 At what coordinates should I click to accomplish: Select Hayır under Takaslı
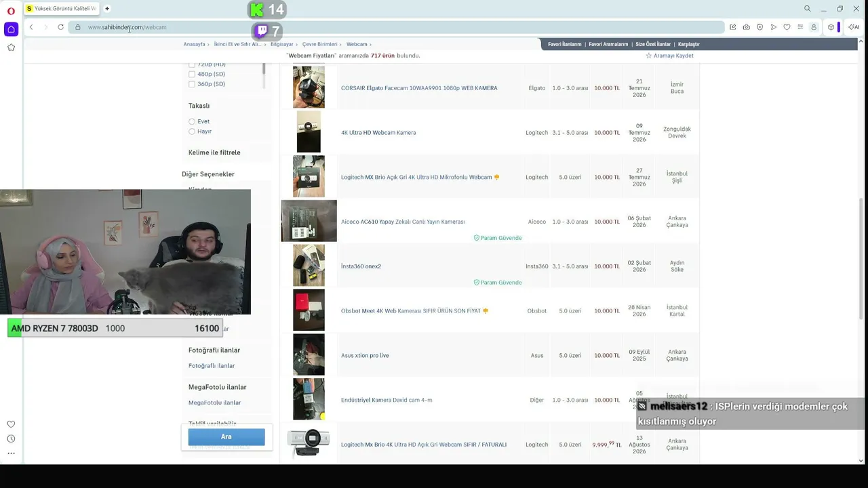[192, 131]
